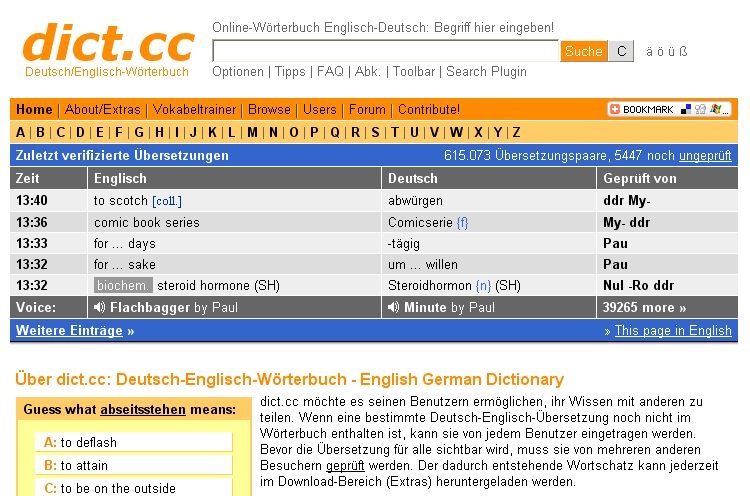Image resolution: width=750 pixels, height=496 pixels.
Task: Open the FAQ link
Action: pos(330,72)
